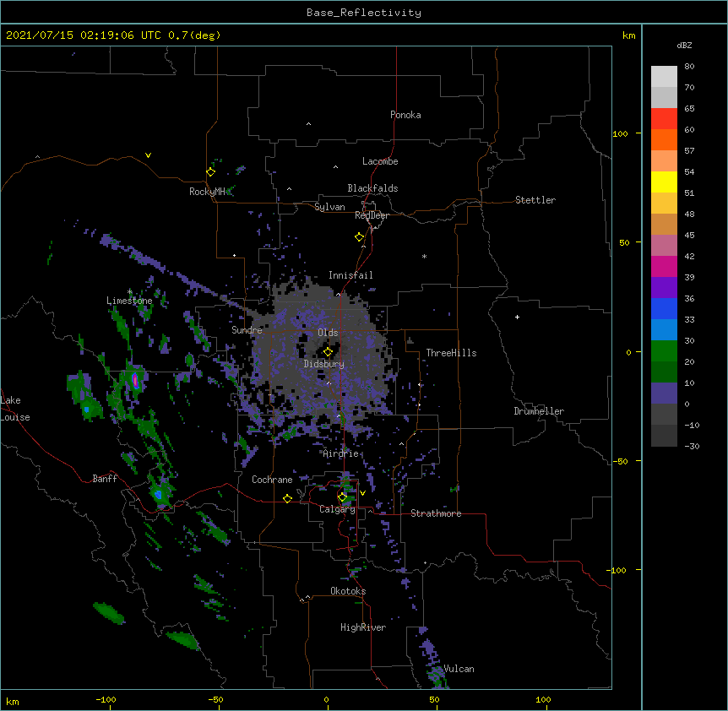Select the yellow diamond marker below RedDeer

359,237
